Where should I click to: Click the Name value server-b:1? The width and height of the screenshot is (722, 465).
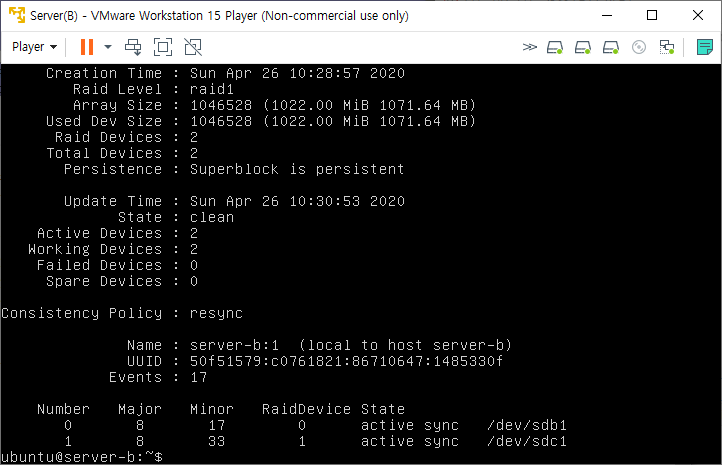click(234, 345)
